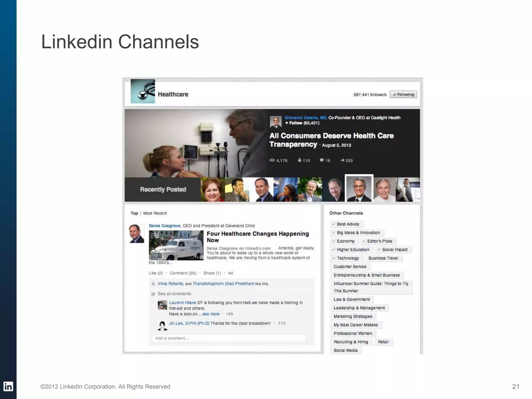Image resolution: width=532 pixels, height=399 pixels.
Task: Click Jin Lee's comment avatar
Action: pyautogui.click(x=162, y=326)
